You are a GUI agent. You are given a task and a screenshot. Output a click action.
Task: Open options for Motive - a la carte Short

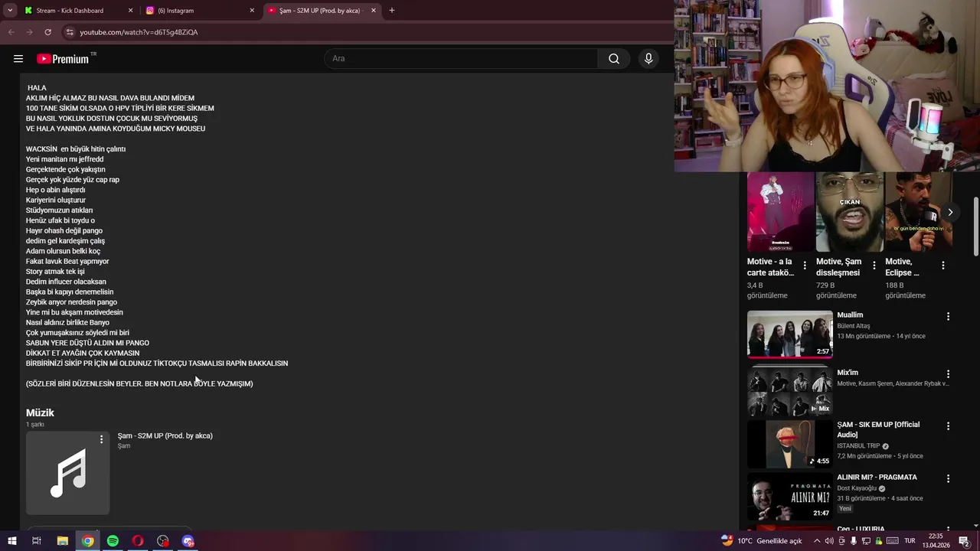(805, 266)
